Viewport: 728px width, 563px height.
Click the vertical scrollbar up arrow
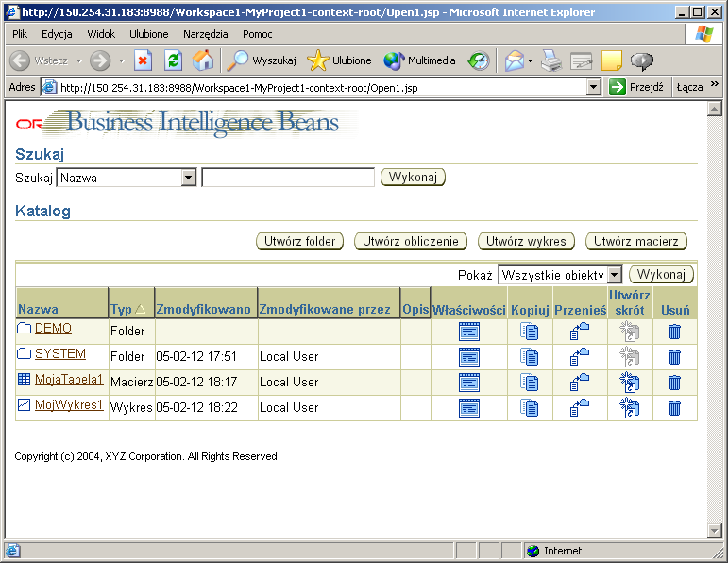[714, 110]
